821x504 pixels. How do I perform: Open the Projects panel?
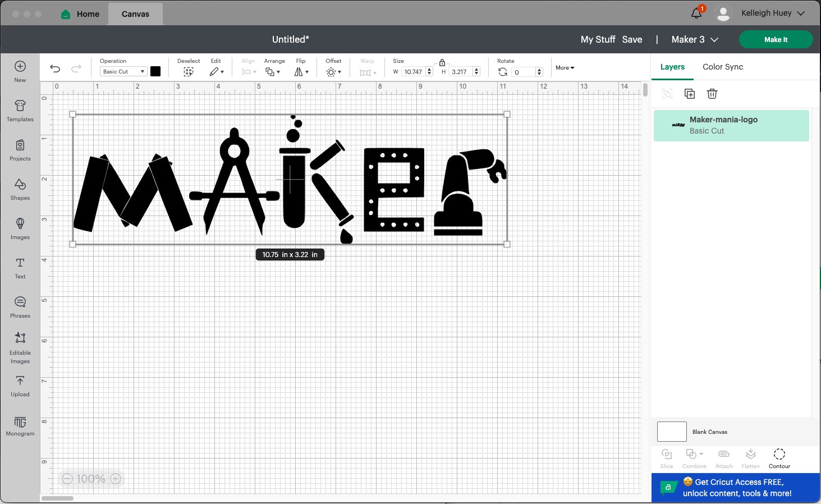pyautogui.click(x=20, y=150)
